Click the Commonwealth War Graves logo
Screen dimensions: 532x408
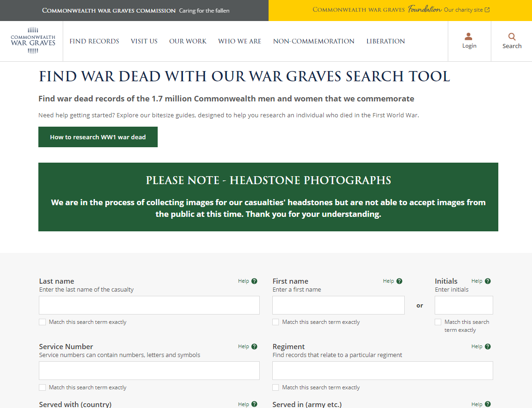click(33, 41)
